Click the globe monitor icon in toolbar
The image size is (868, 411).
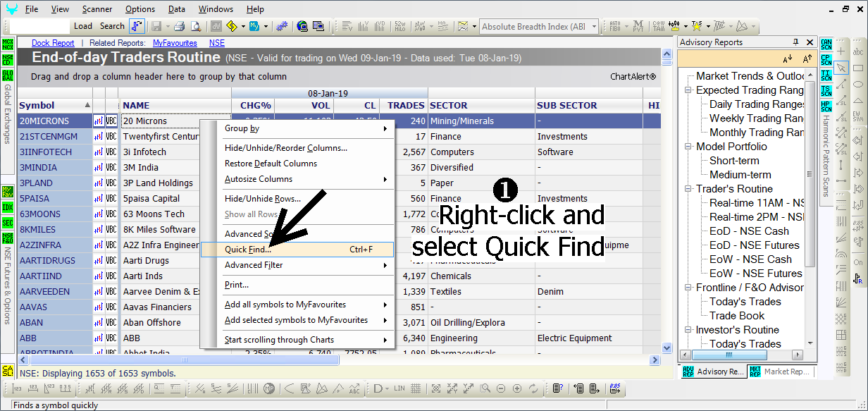click(302, 26)
